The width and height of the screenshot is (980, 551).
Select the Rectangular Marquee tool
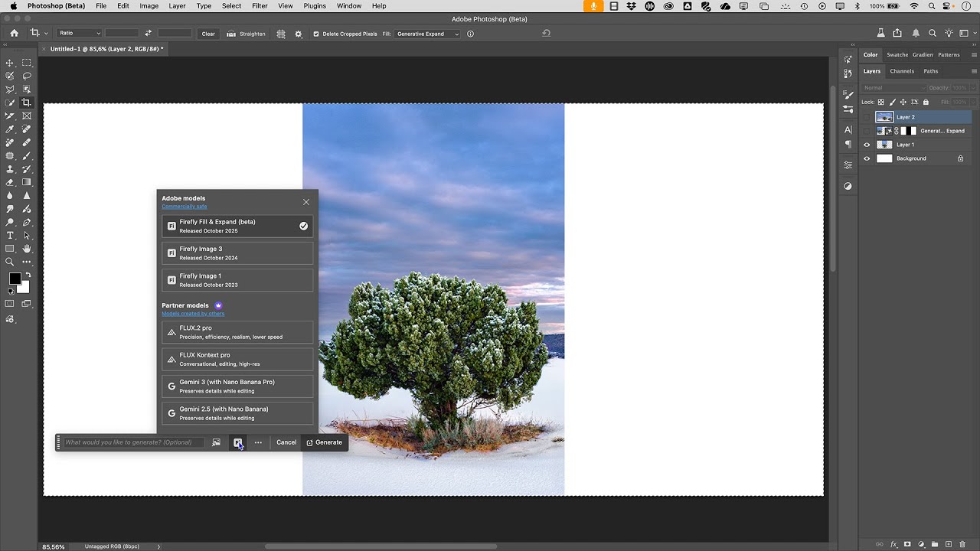27,63
